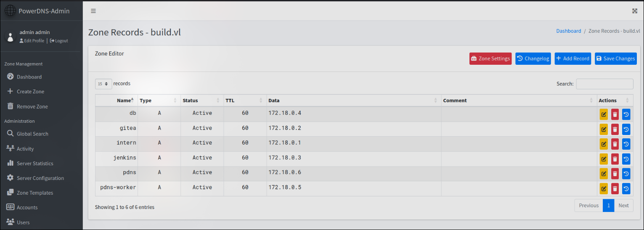Edit the db record with pencil icon
The width and height of the screenshot is (644, 230).
pyautogui.click(x=604, y=114)
